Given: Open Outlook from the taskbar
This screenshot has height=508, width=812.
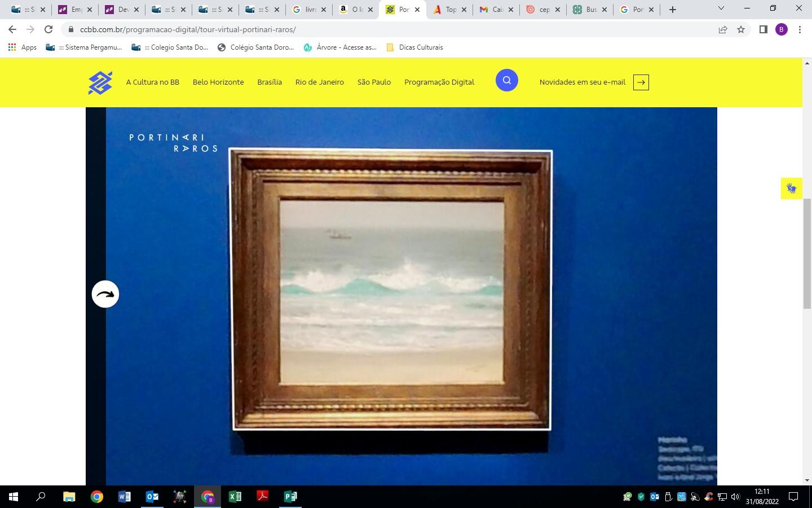Looking at the screenshot, I should [x=152, y=497].
